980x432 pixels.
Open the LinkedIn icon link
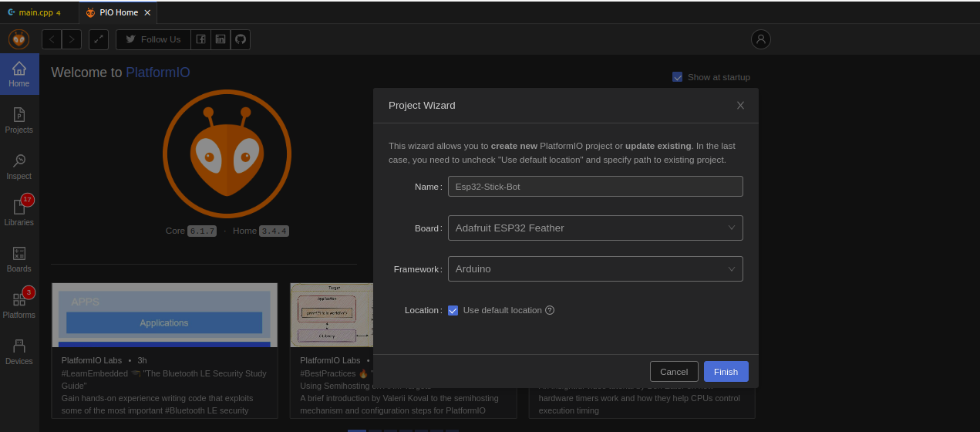pos(221,39)
